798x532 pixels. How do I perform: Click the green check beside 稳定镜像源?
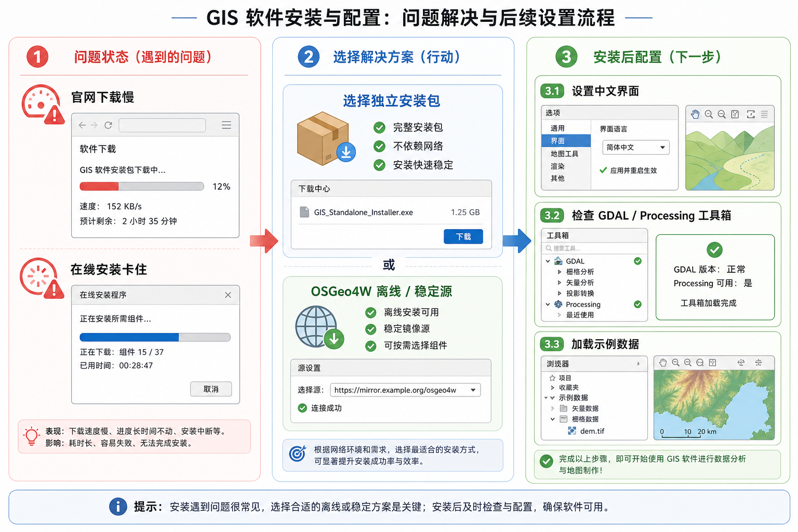tap(371, 329)
